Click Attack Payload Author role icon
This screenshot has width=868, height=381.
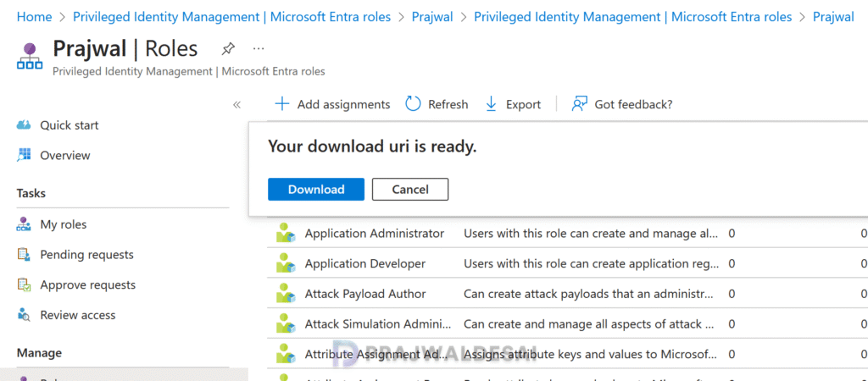[286, 294]
